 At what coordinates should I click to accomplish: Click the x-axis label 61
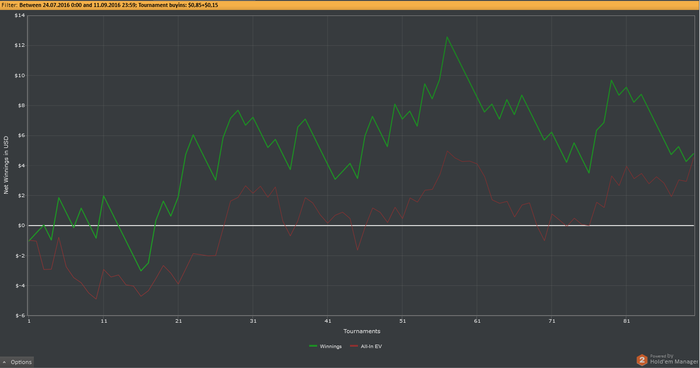477,321
